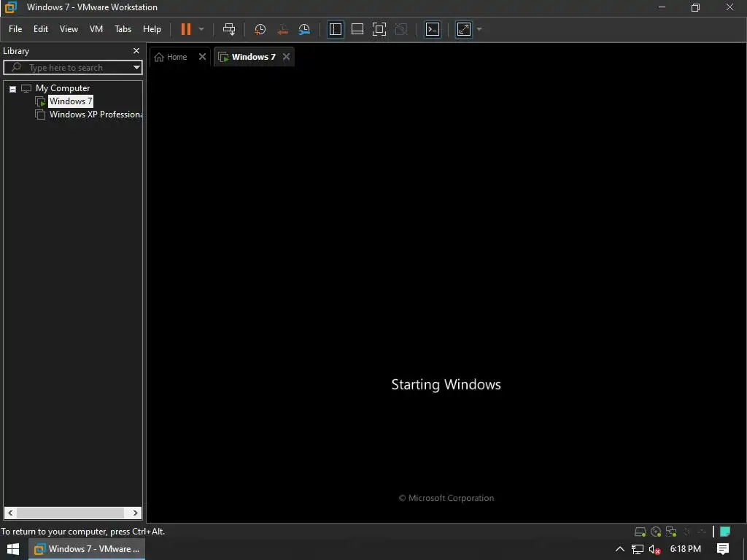Image resolution: width=747 pixels, height=560 pixels.
Task: Select Windows 7 in the library list
Action: 71,101
